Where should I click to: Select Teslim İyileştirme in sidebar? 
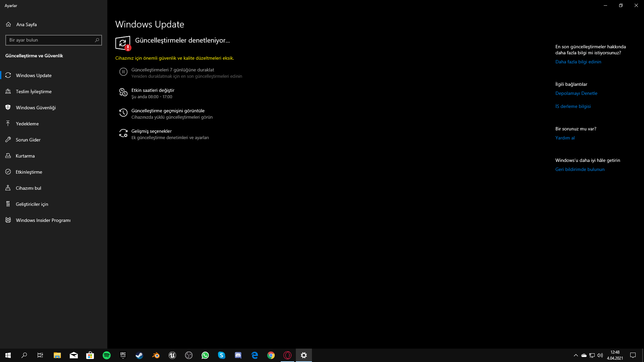[x=34, y=92]
